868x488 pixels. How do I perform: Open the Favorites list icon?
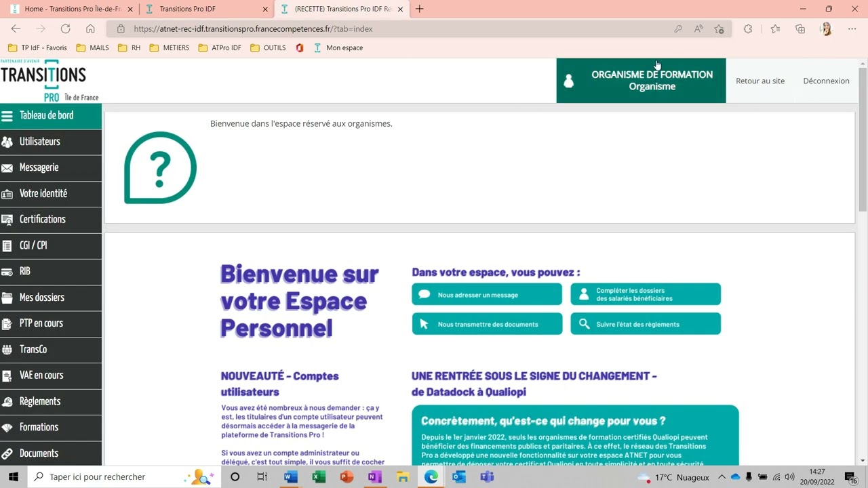pos(775,29)
